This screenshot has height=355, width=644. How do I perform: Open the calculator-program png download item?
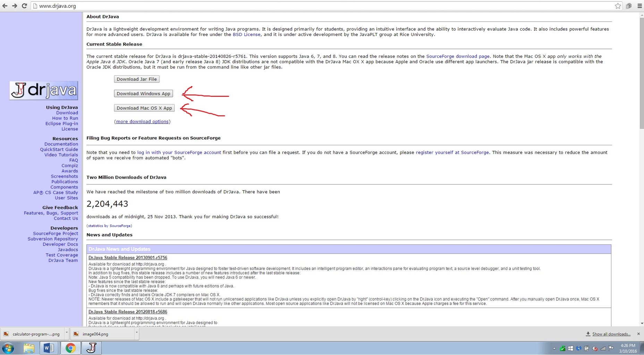tap(32, 334)
